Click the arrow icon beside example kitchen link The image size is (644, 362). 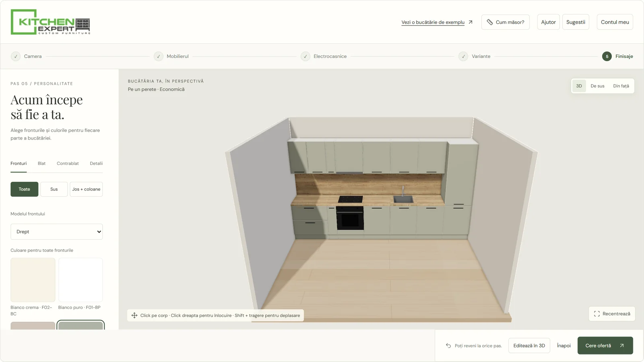point(471,22)
